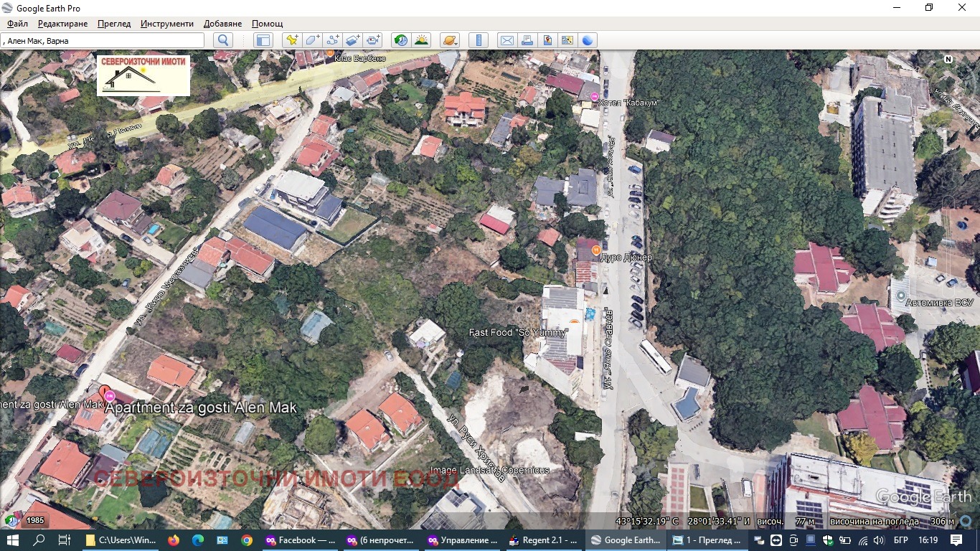Click the Email envelope icon
The height and width of the screenshot is (551, 980).
pyautogui.click(x=507, y=40)
